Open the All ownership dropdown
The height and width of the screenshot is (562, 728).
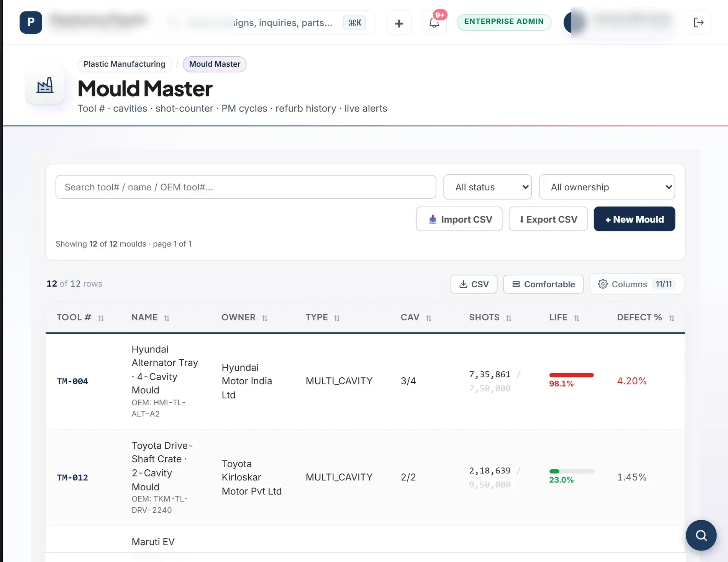pos(607,187)
